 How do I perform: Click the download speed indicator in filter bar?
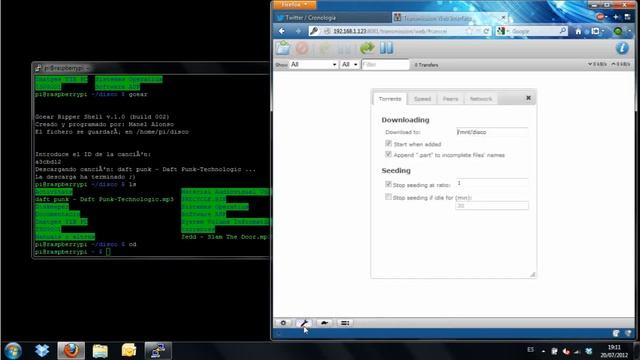pos(597,64)
